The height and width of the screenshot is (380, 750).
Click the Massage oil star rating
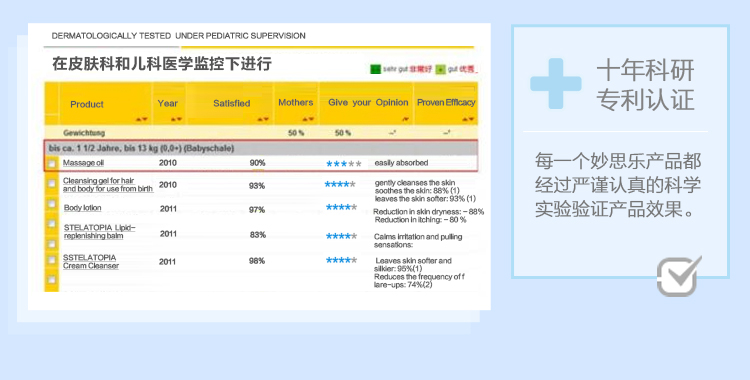coord(343,164)
